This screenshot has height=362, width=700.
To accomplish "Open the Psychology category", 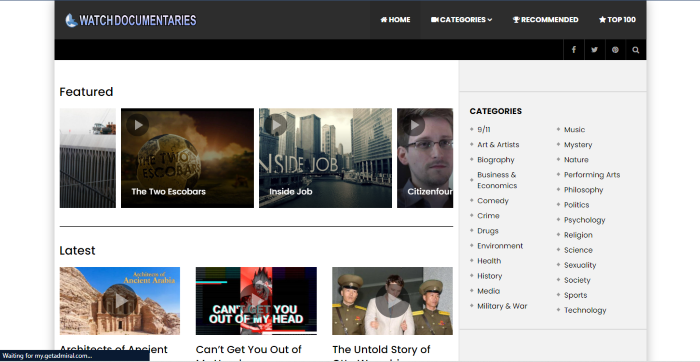I will click(584, 220).
